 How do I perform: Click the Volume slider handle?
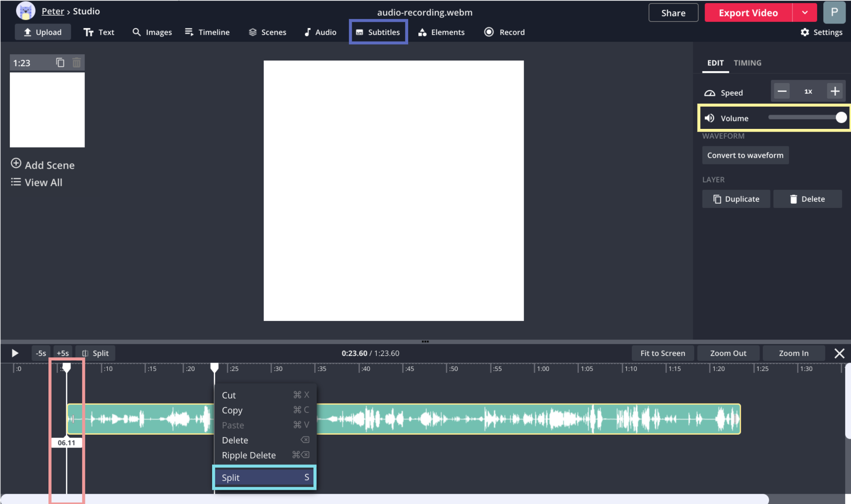841,118
